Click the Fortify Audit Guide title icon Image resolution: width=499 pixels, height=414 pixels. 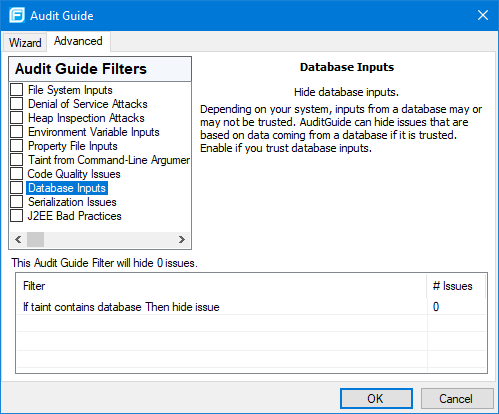(17, 15)
